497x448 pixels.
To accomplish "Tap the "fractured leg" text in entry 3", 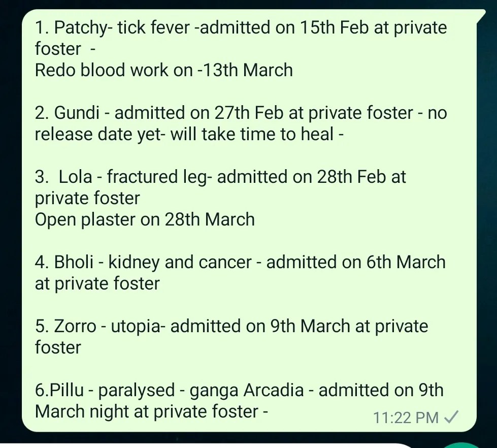I will point(158,177).
